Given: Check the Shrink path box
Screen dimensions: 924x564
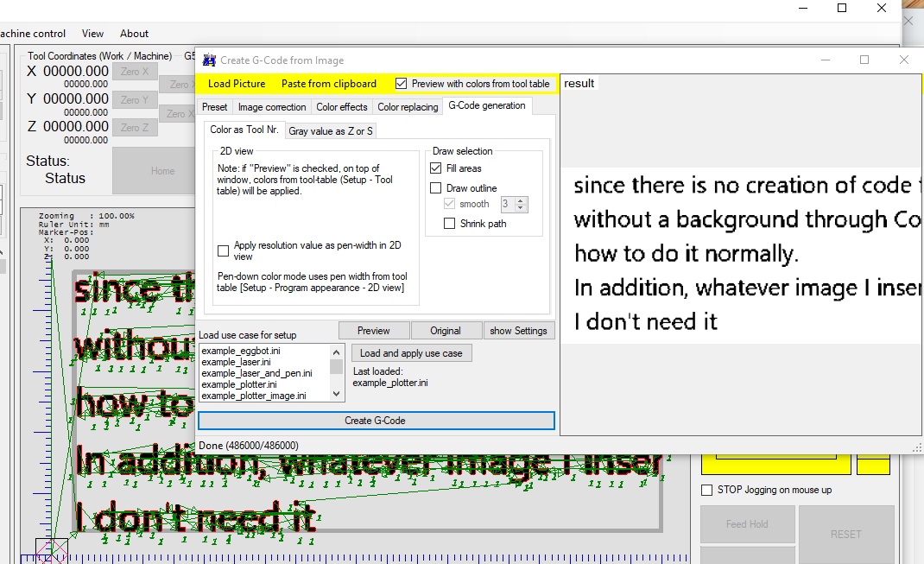Looking at the screenshot, I should click(449, 223).
